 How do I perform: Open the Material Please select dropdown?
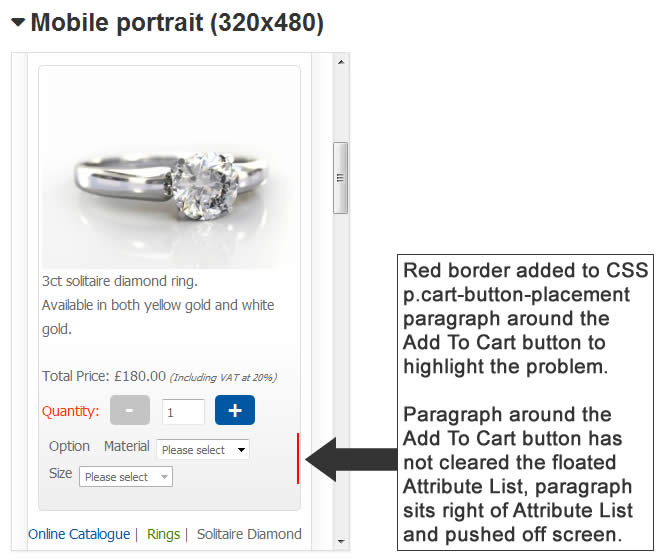tap(203, 450)
